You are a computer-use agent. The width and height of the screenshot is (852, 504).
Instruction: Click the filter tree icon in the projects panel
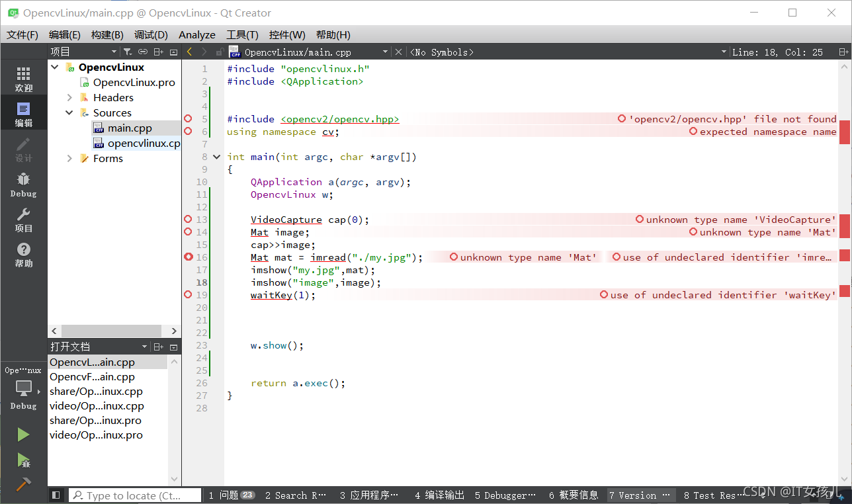tap(128, 52)
